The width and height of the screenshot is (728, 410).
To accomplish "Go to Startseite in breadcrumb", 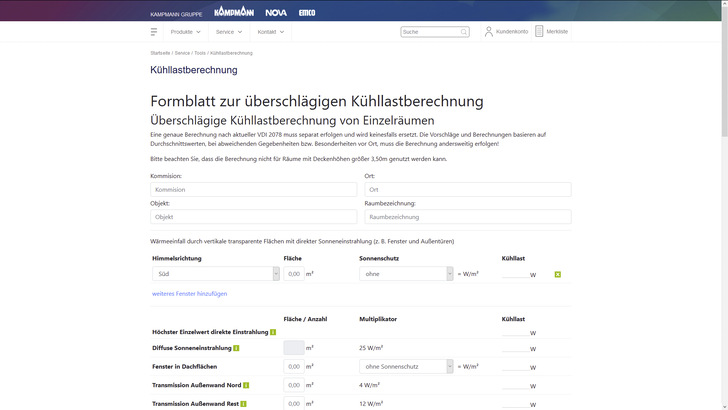I will click(x=160, y=53).
